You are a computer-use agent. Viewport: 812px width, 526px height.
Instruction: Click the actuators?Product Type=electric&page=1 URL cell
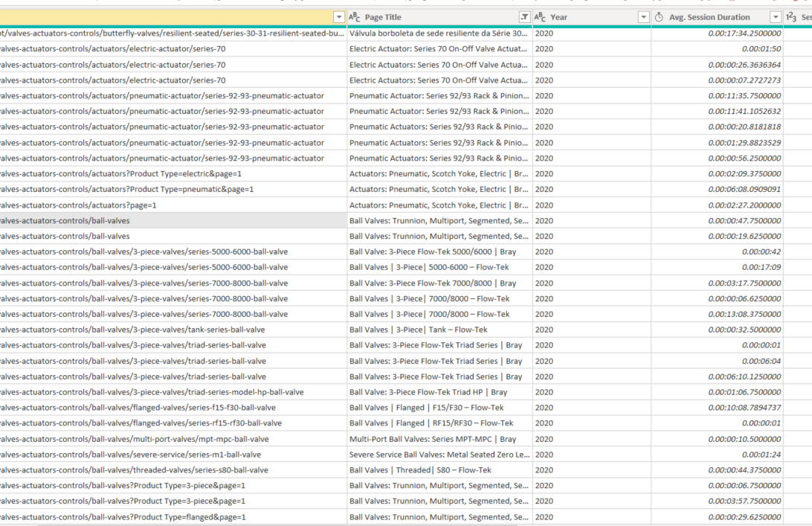pos(173,173)
